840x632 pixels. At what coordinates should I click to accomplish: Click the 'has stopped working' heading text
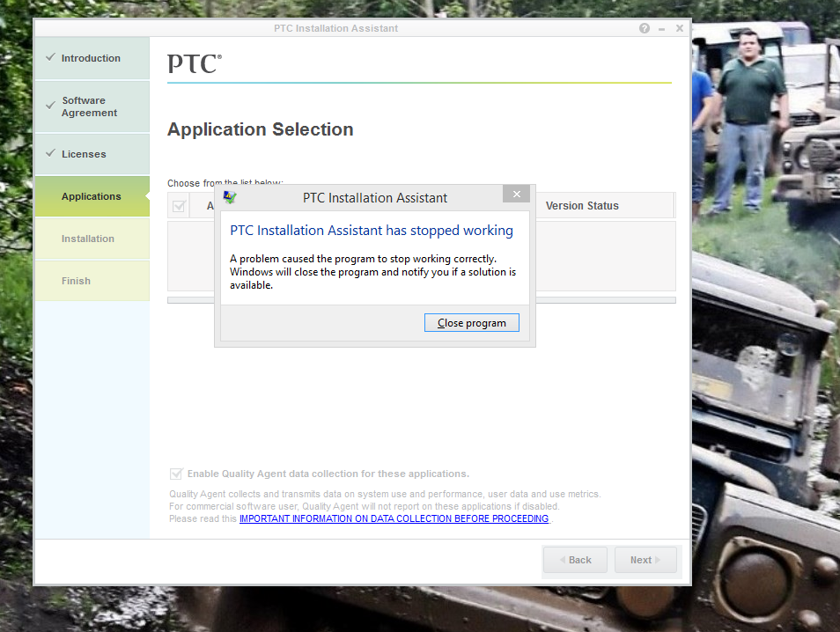372,231
